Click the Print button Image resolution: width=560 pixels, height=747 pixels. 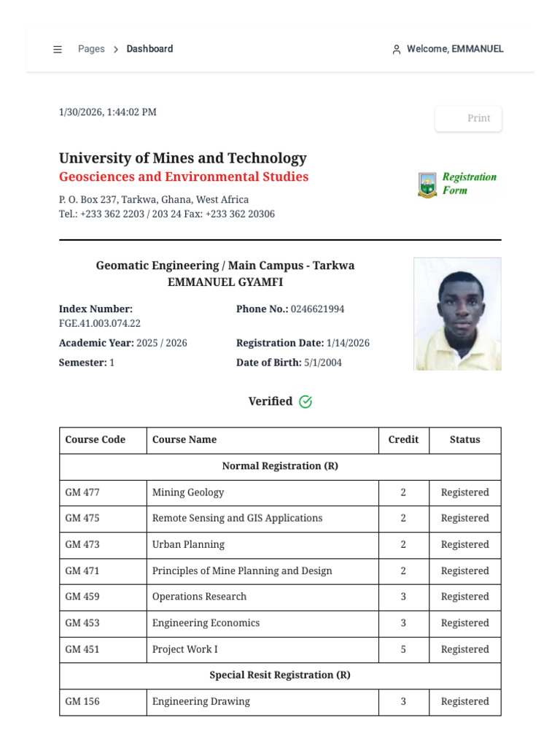468,118
